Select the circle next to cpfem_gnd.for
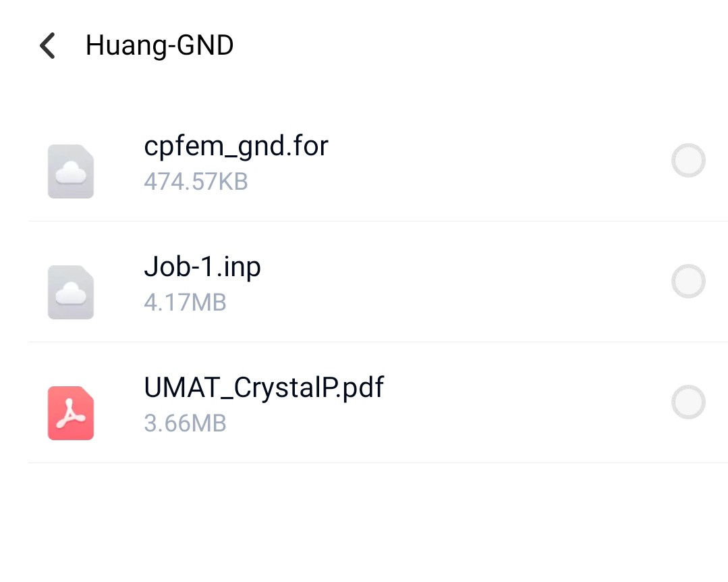Screen dimensions: 728x582 pyautogui.click(x=688, y=160)
